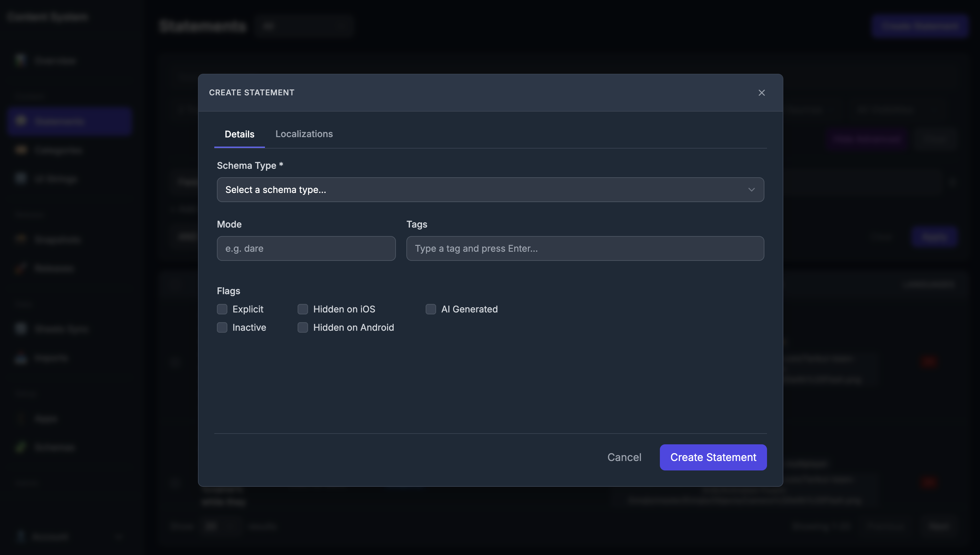Select the Details tab
This screenshot has width=980, height=555.
pos(239,134)
